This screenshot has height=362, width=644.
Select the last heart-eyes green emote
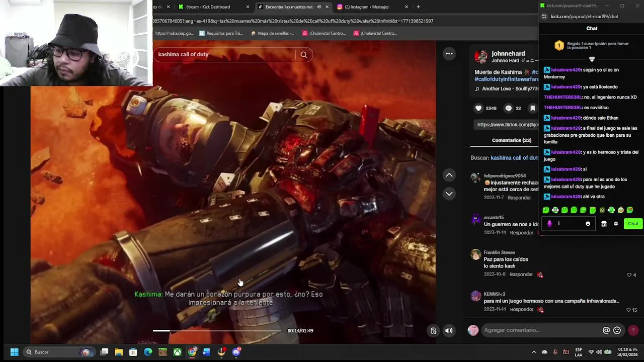[x=630, y=210]
